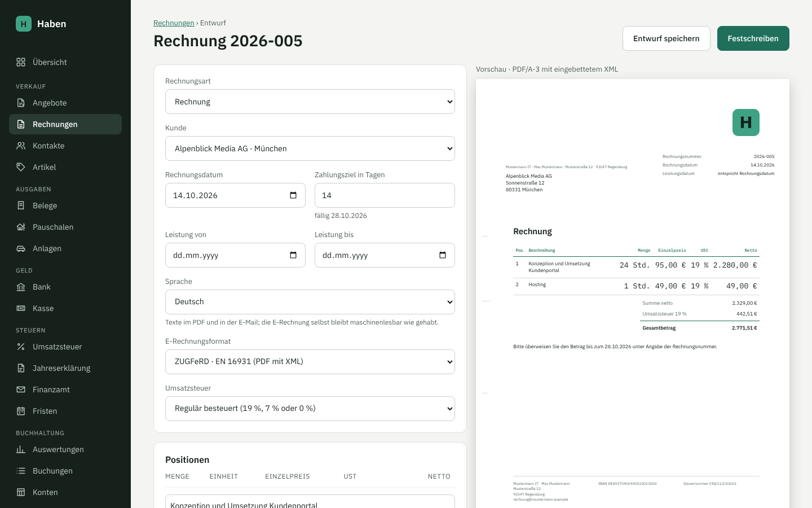Open the Leistung von calendar picker
The image size is (812, 508).
click(293, 255)
